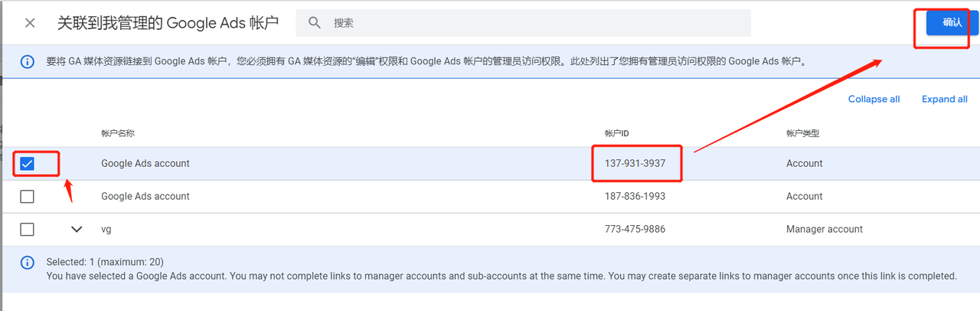
Task: Click Account type for 137-931-3937
Action: click(804, 163)
